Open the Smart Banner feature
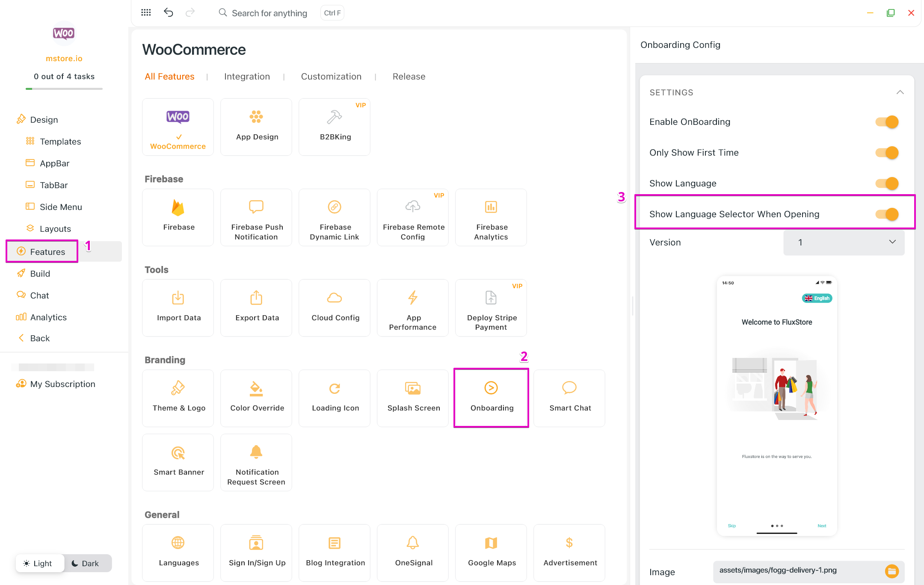Viewport: 924px width, 585px height. click(178, 462)
